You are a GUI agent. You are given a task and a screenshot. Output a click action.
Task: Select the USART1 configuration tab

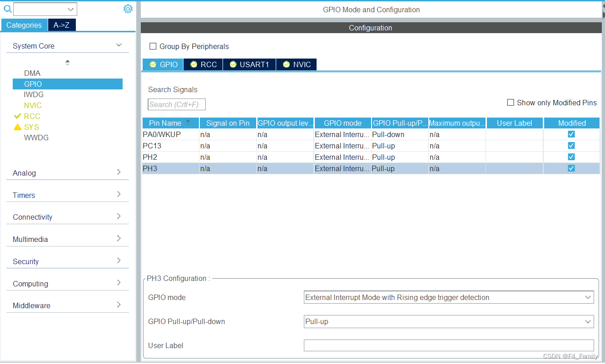tap(249, 64)
